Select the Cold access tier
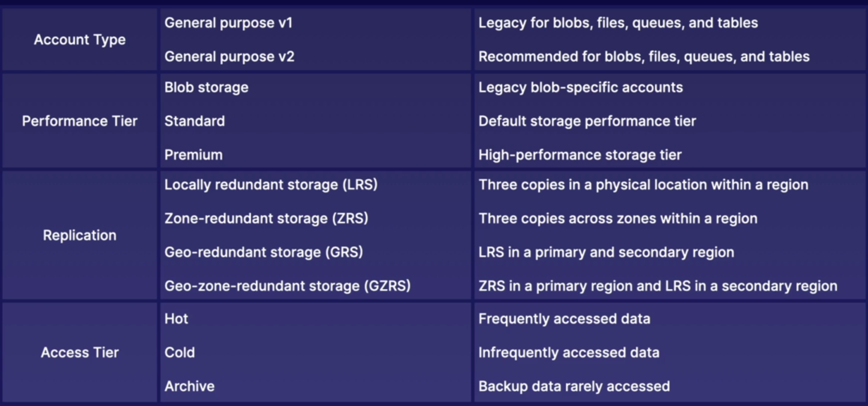The width and height of the screenshot is (868, 406). (x=180, y=352)
